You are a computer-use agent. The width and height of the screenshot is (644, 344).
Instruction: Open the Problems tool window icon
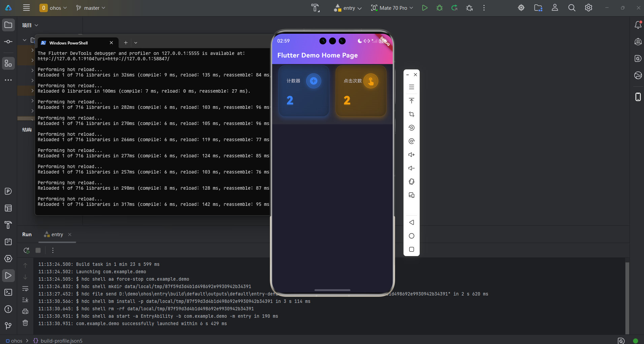pos(8,309)
